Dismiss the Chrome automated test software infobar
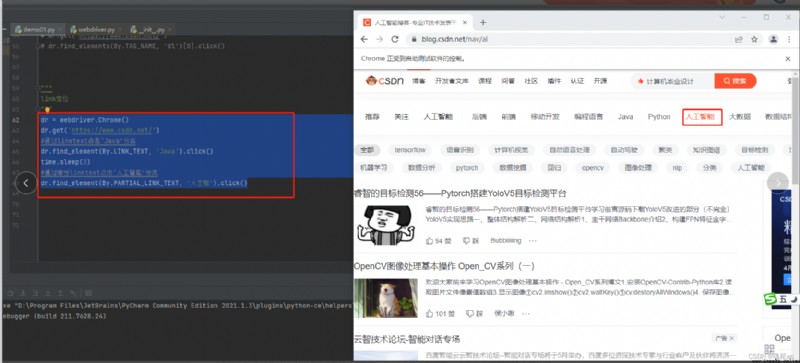Image resolution: width=800 pixels, height=363 pixels. [x=788, y=59]
